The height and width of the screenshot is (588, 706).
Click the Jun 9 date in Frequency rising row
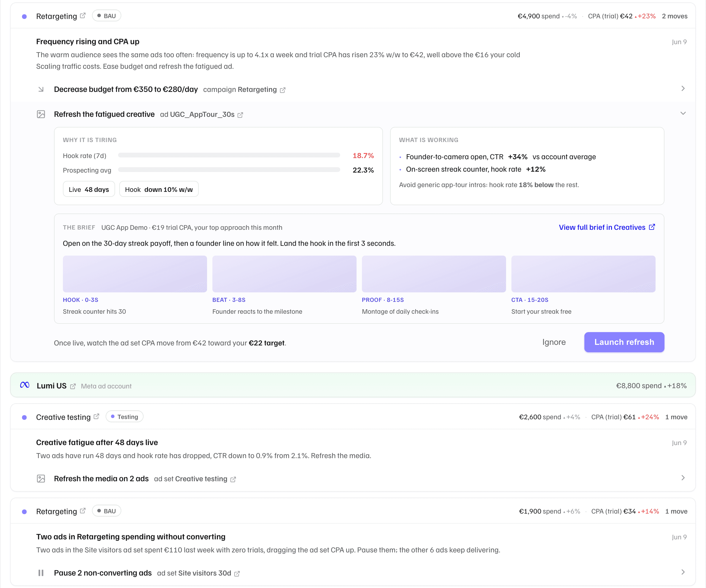[x=679, y=42]
